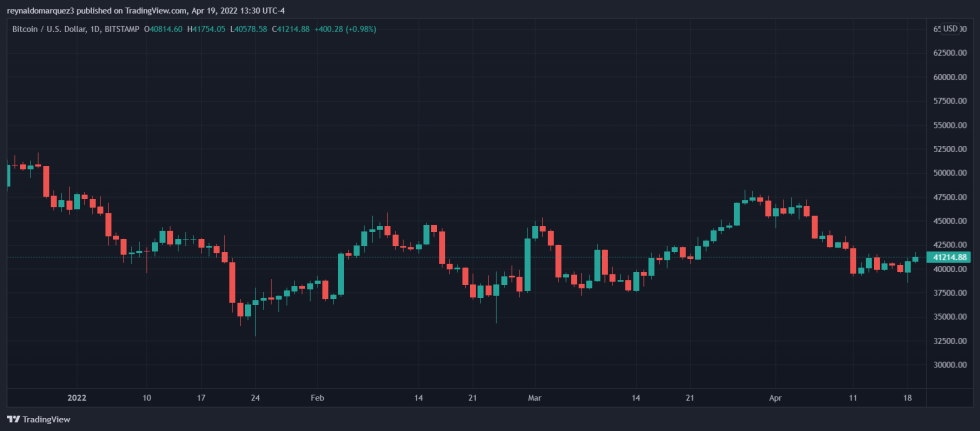Click the Feb marker on time axis
This screenshot has width=980, height=431.
click(317, 397)
